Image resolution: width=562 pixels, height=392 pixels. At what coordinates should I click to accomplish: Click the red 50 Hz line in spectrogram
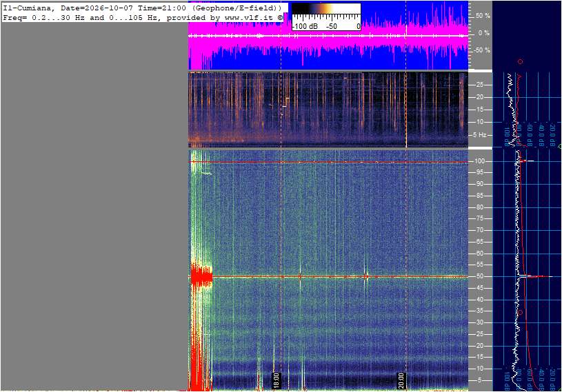328,277
